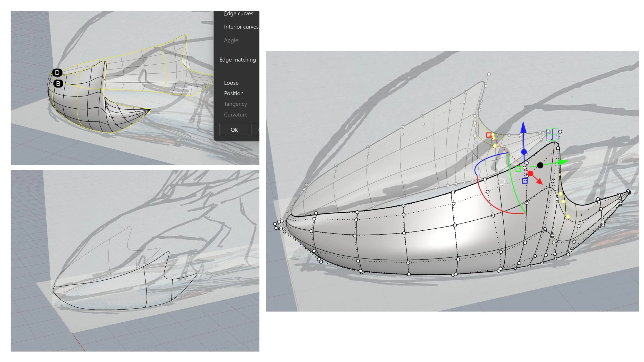This screenshot has height=362, width=644.
Task: Click the Interior curves field label
Action: click(x=241, y=27)
